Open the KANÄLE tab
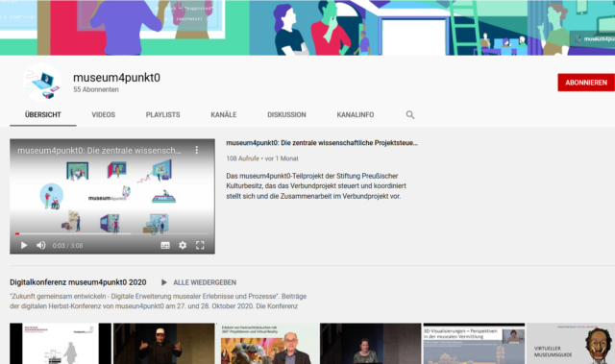Viewport: 615px width, 364px height. tap(224, 115)
